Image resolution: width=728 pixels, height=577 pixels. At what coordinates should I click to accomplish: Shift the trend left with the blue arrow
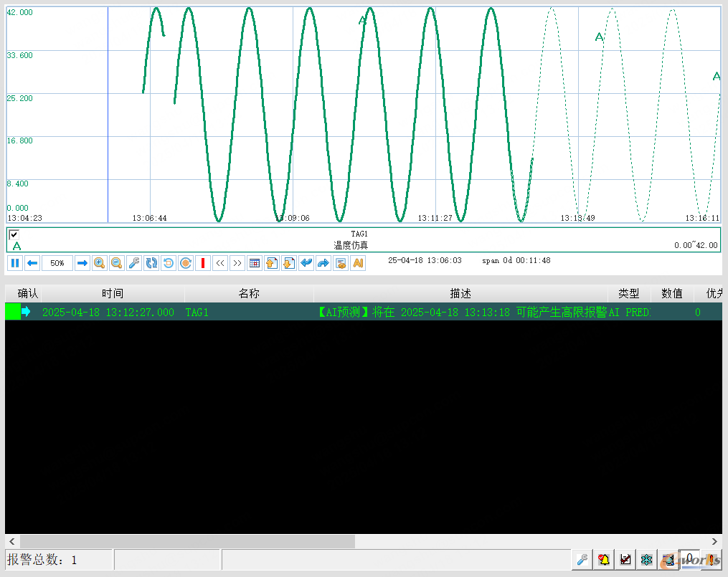coord(32,263)
